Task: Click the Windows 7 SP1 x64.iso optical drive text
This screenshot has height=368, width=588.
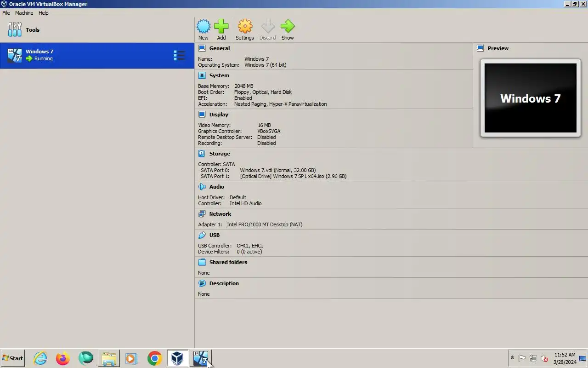Action: tap(293, 176)
